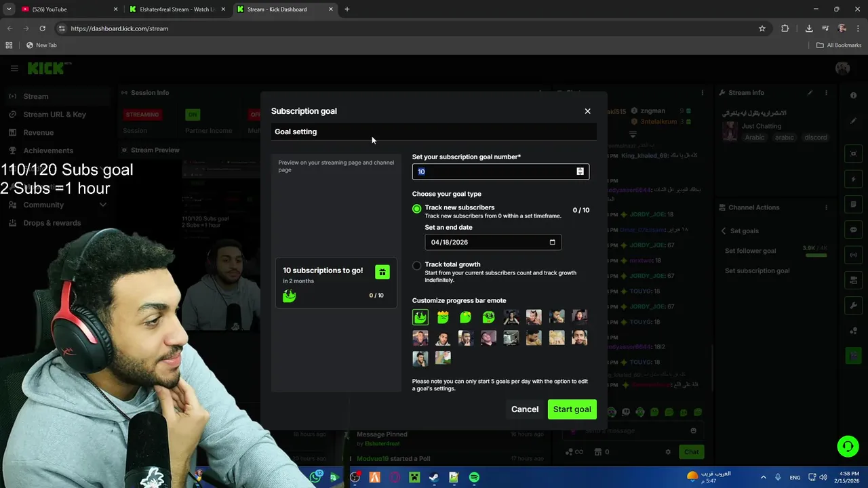868x488 pixels.
Task: Click the info icon in right rail
Action: coord(853,96)
